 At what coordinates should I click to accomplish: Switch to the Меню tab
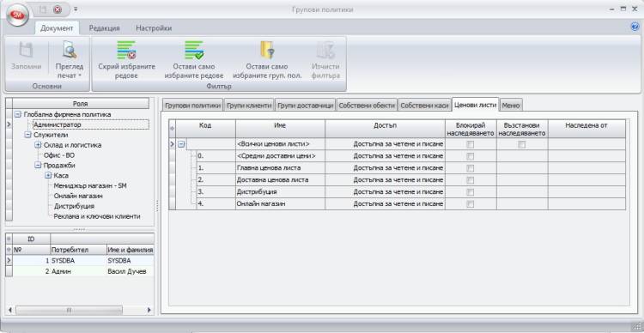512,106
